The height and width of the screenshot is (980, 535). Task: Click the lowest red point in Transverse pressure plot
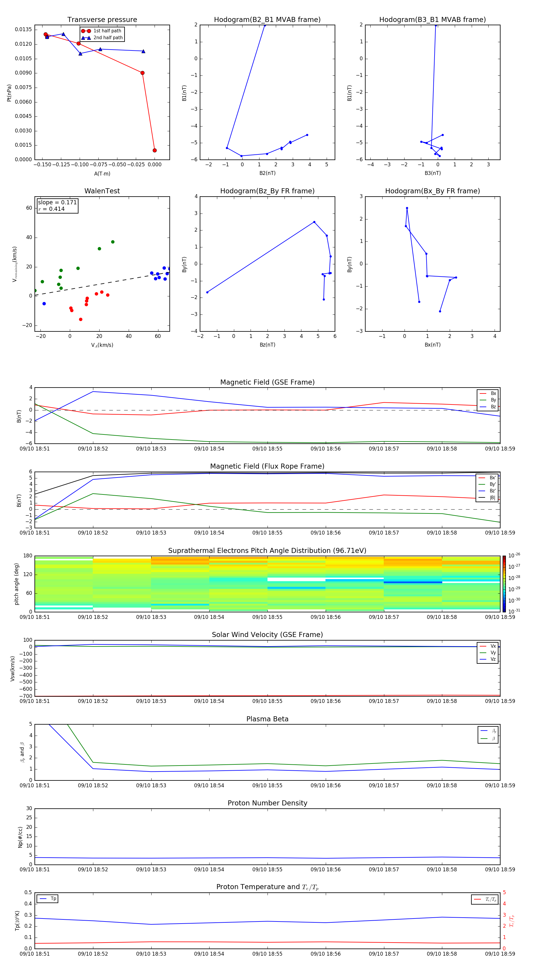click(x=155, y=150)
